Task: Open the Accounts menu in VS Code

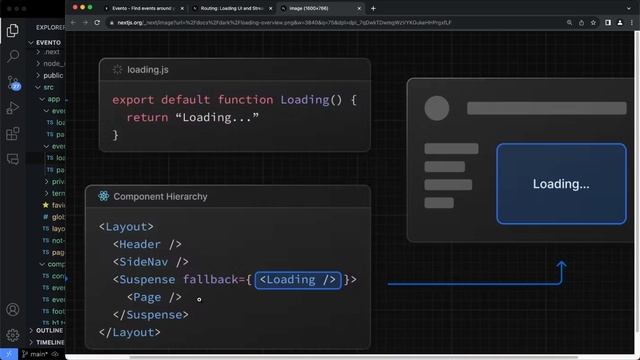Action: tap(13, 309)
